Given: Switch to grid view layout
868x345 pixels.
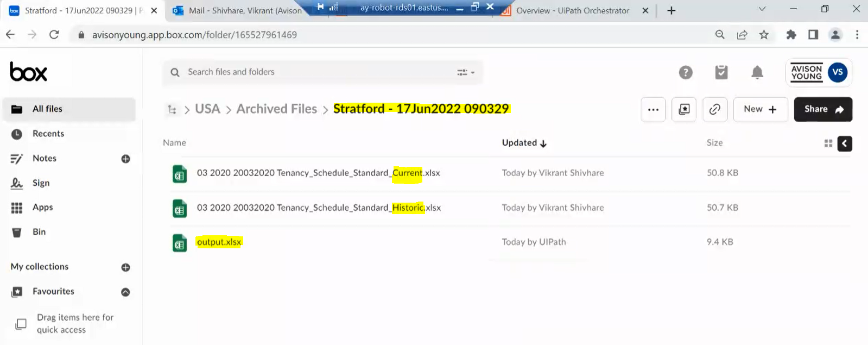Looking at the screenshot, I should 828,143.
